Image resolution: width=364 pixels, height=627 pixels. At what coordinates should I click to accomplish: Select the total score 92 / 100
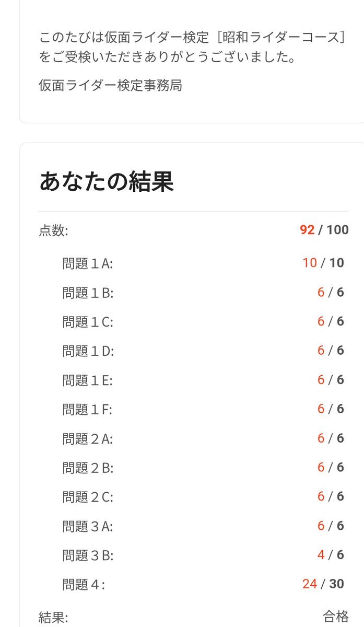click(324, 230)
